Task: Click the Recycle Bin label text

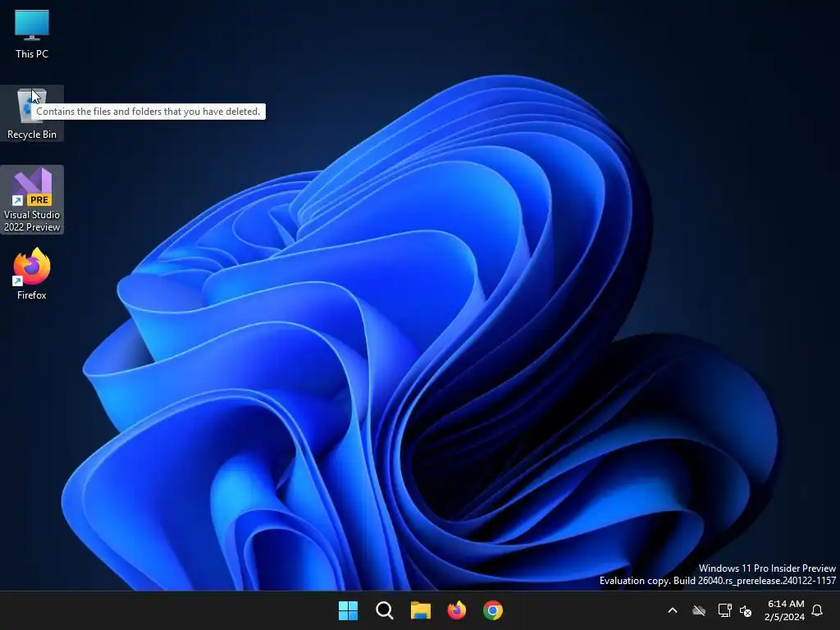Action: [x=32, y=135]
